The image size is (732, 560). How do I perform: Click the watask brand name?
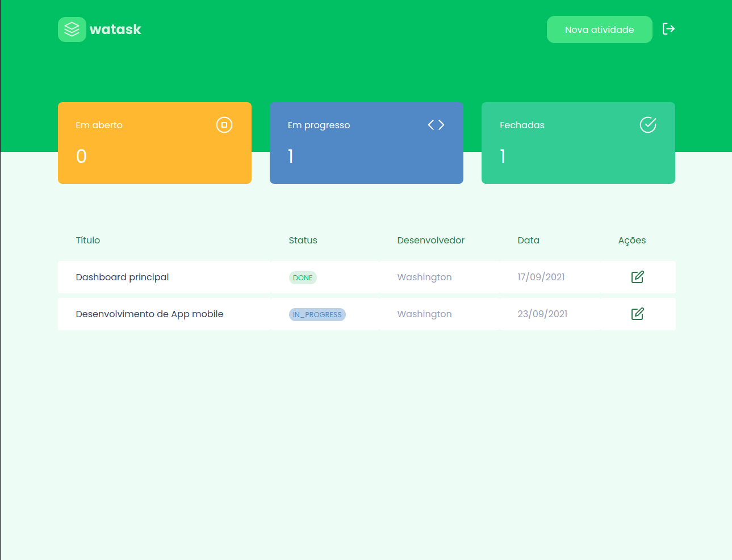[x=115, y=30]
